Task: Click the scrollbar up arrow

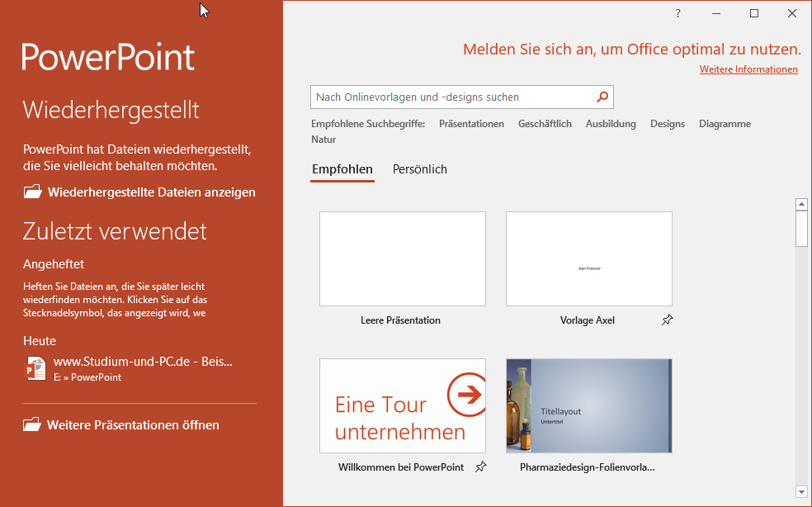Action: (x=801, y=204)
